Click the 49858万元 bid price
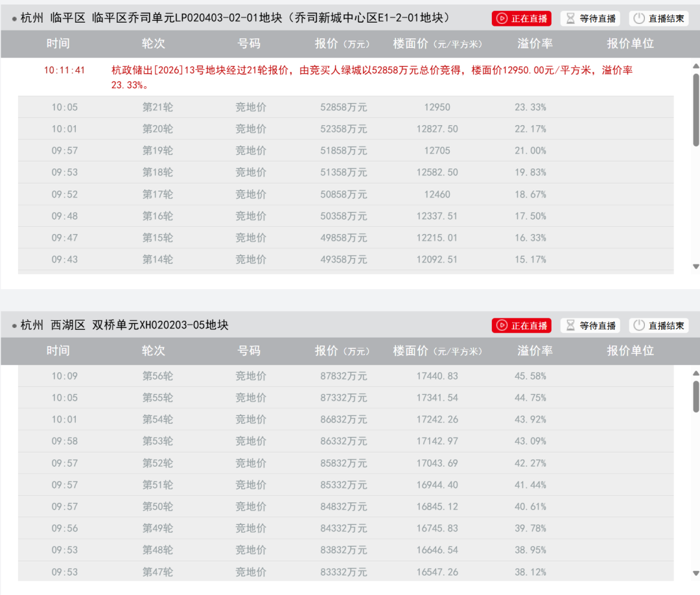This screenshot has height=595, width=700. tap(344, 238)
